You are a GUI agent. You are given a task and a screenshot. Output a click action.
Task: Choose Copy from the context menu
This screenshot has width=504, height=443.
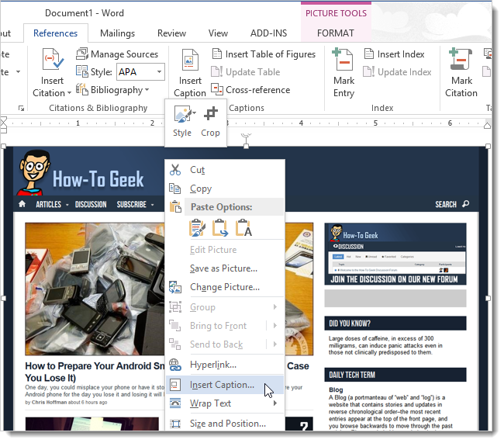tap(225, 189)
